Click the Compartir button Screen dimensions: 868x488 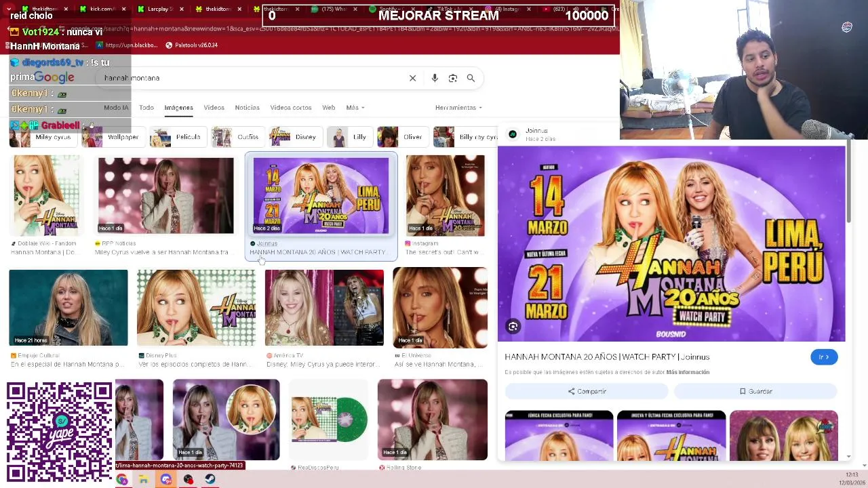[x=587, y=391]
